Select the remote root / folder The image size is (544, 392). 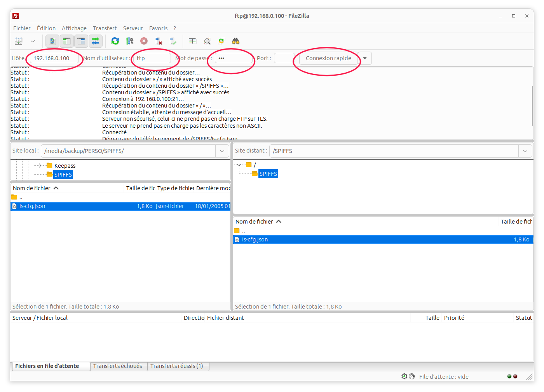[x=255, y=165]
